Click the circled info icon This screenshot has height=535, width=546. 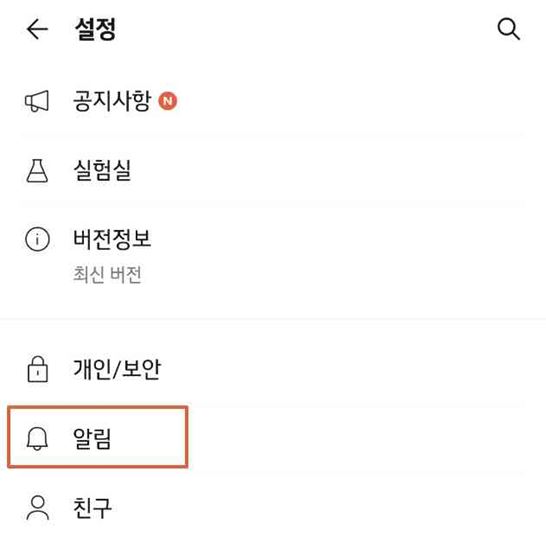tap(37, 239)
